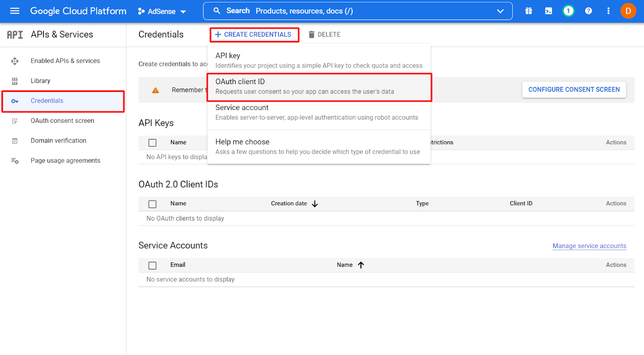The image size is (644, 355).
Task: Click the Credentials key icon
Action: point(15,101)
